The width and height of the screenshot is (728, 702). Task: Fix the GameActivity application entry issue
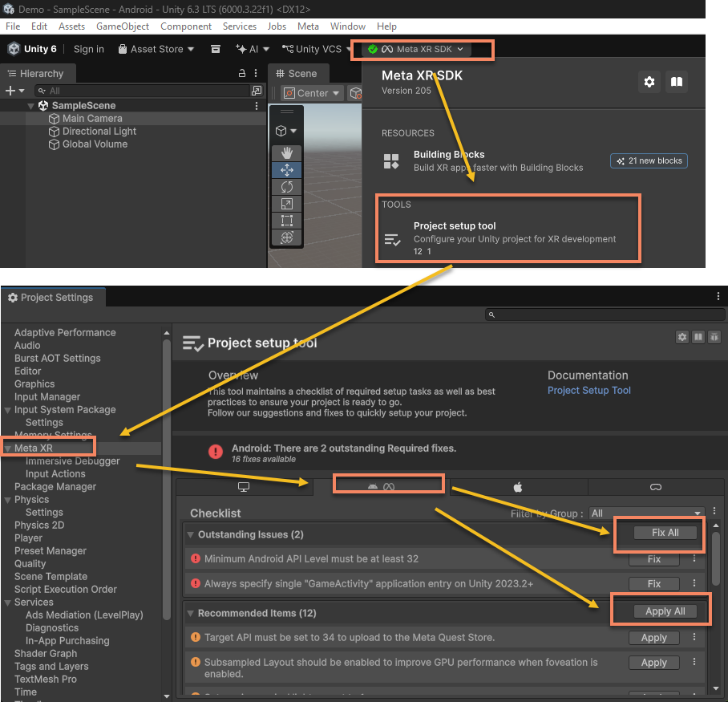[x=653, y=583]
